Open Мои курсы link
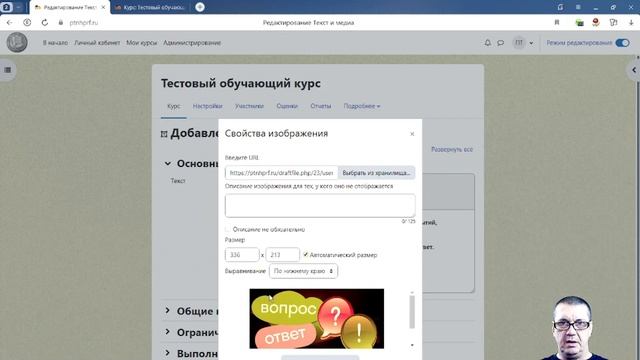 (x=142, y=43)
